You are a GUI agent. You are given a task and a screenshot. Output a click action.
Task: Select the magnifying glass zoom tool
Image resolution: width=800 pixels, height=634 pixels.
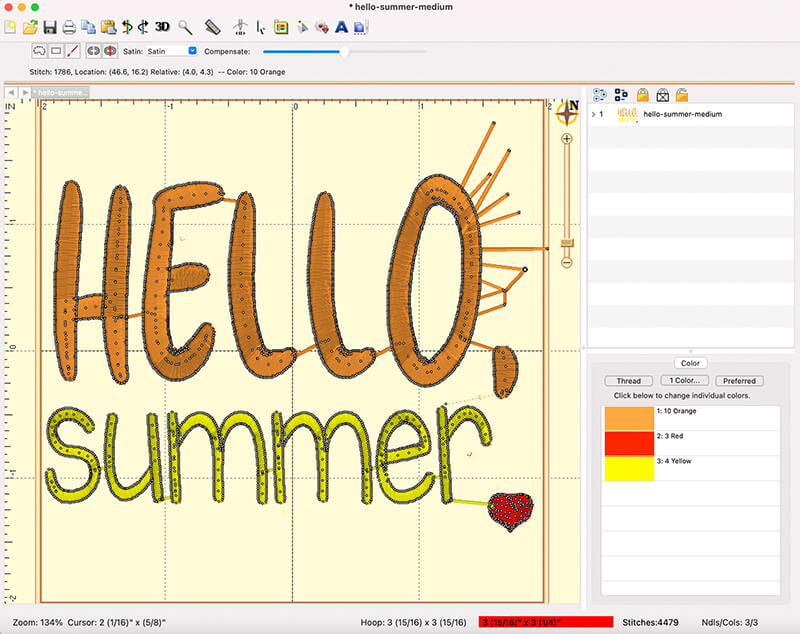click(x=185, y=27)
